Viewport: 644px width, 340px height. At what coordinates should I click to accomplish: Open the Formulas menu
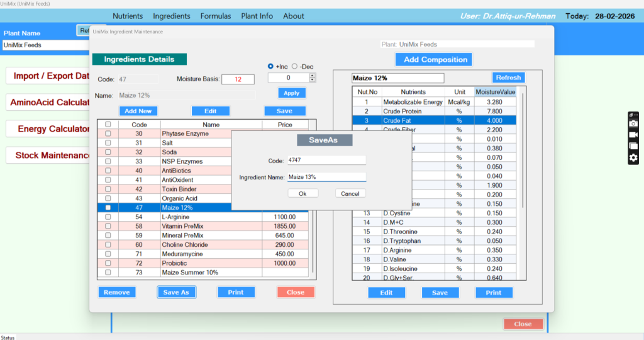click(216, 16)
